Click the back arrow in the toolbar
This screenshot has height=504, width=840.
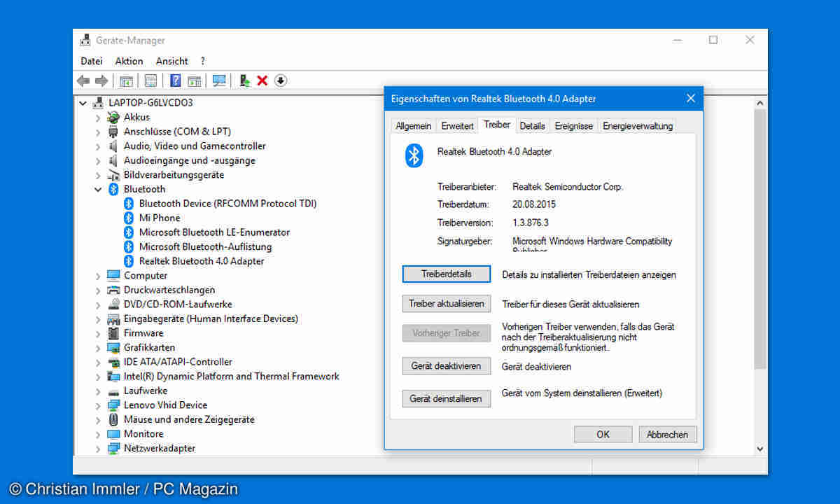tap(84, 81)
